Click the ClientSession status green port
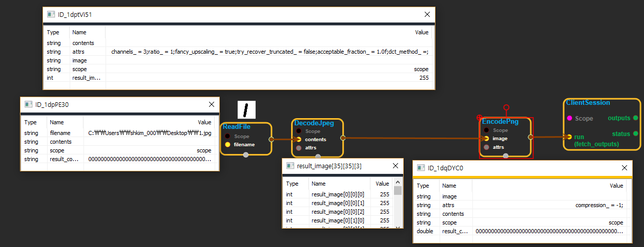The width and height of the screenshot is (644, 247). click(635, 134)
